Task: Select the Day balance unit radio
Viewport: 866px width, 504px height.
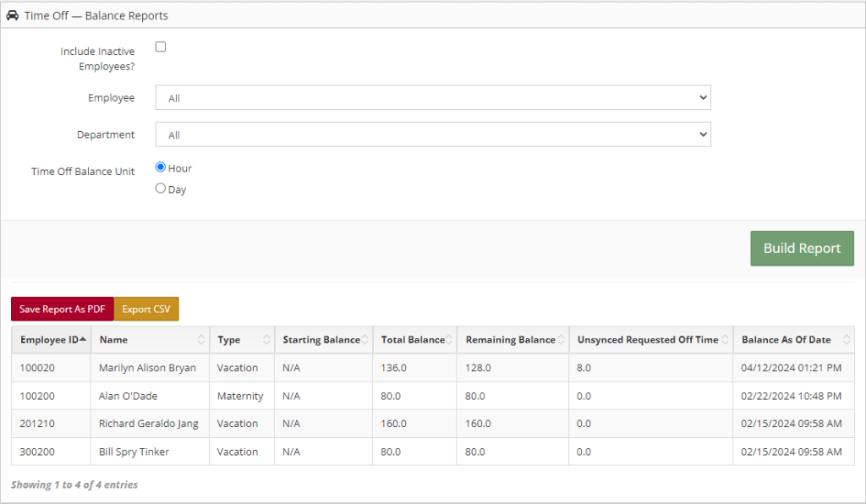Action: pyautogui.click(x=161, y=189)
